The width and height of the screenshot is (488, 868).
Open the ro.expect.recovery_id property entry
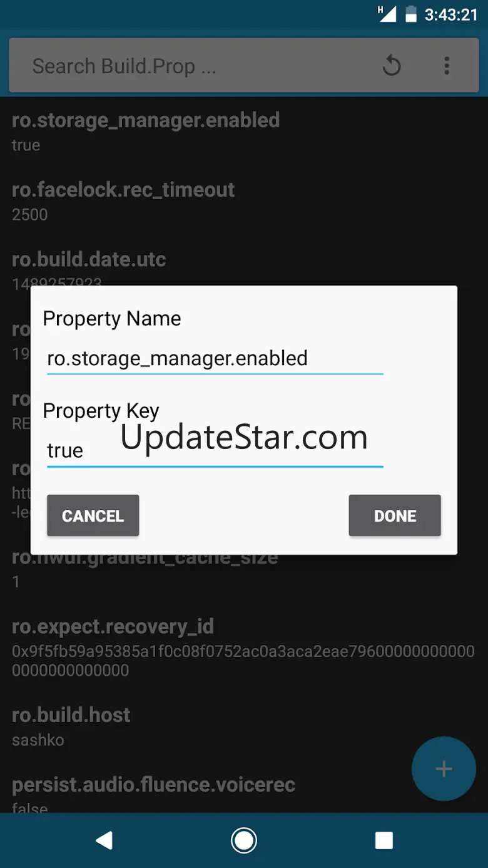click(244, 647)
